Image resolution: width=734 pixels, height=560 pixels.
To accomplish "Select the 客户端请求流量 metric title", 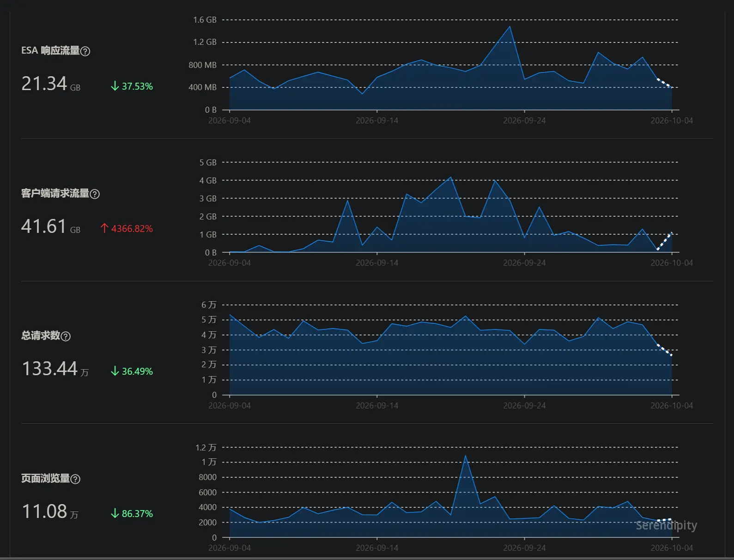I will [55, 194].
